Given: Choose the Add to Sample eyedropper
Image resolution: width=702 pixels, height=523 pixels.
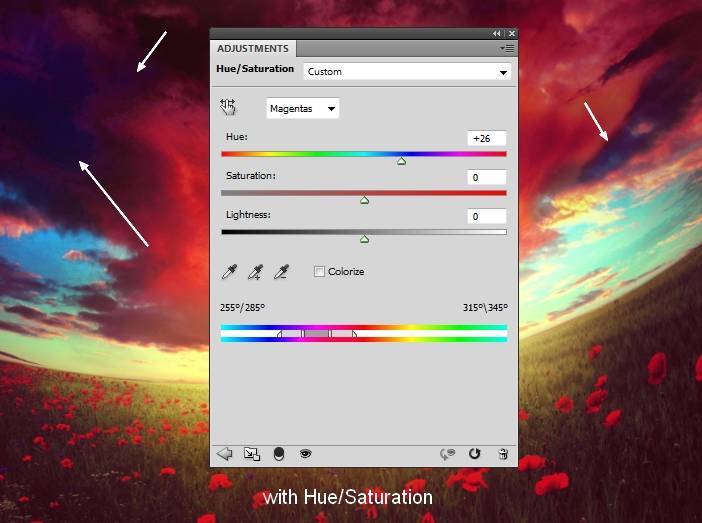Looking at the screenshot, I should [x=256, y=272].
